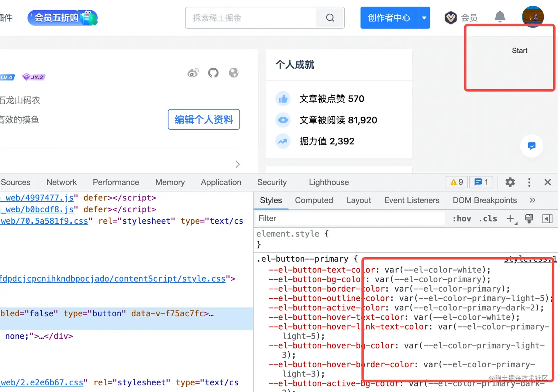This screenshot has height=392, width=558.
Task: Open the Weibo profile icon
Action: 193,73
